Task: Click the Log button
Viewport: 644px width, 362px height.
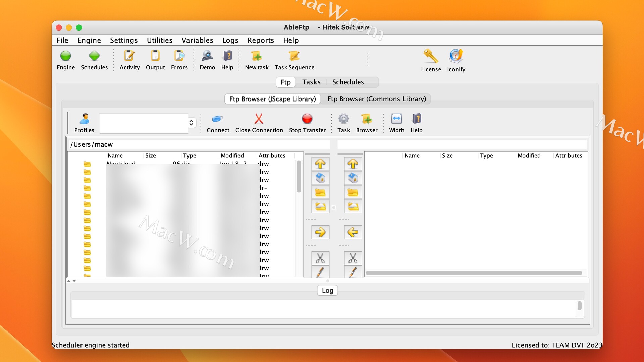Action: click(327, 291)
